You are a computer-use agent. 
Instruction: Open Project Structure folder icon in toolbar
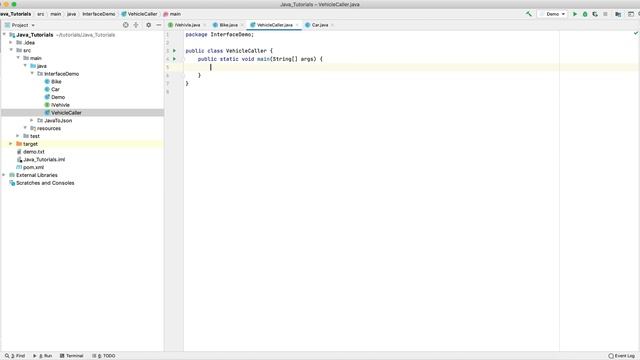pyautogui.click(x=618, y=14)
